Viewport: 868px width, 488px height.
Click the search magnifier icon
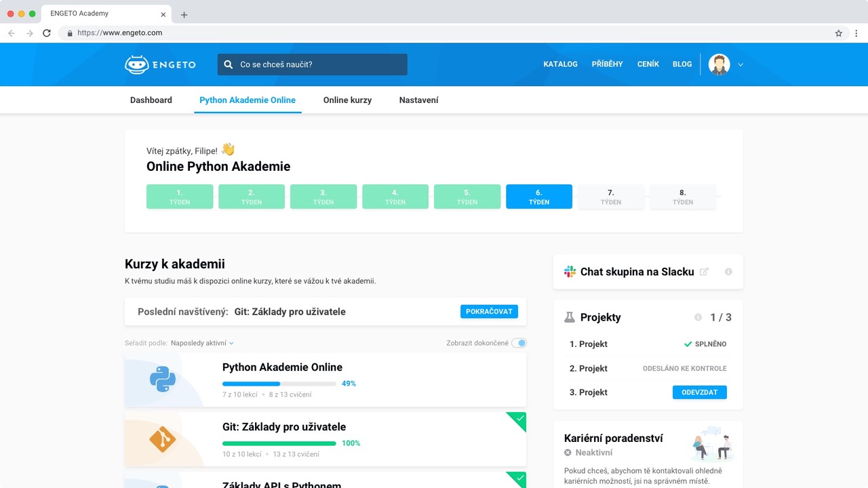click(x=229, y=64)
